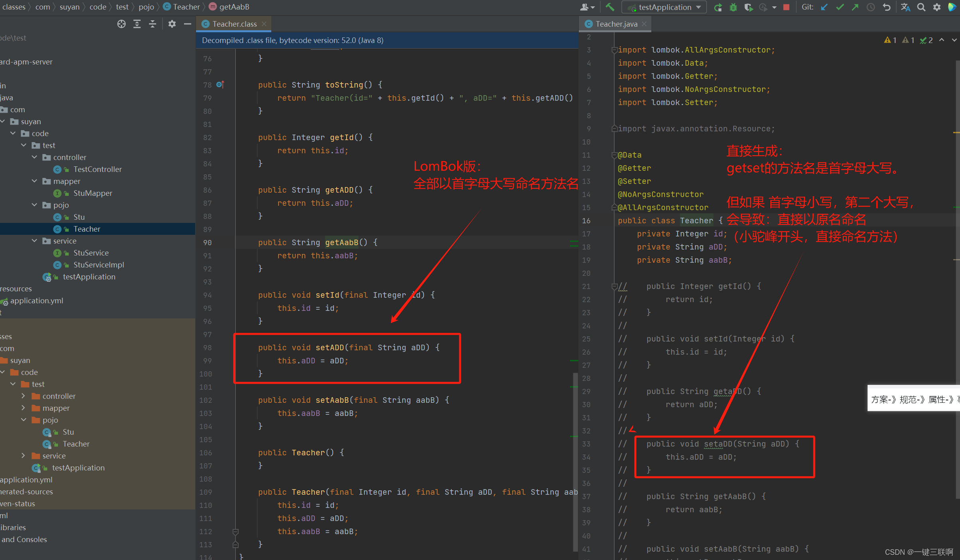Click the translate icon in the toolbar
This screenshot has width=960, height=560.
(x=905, y=7)
